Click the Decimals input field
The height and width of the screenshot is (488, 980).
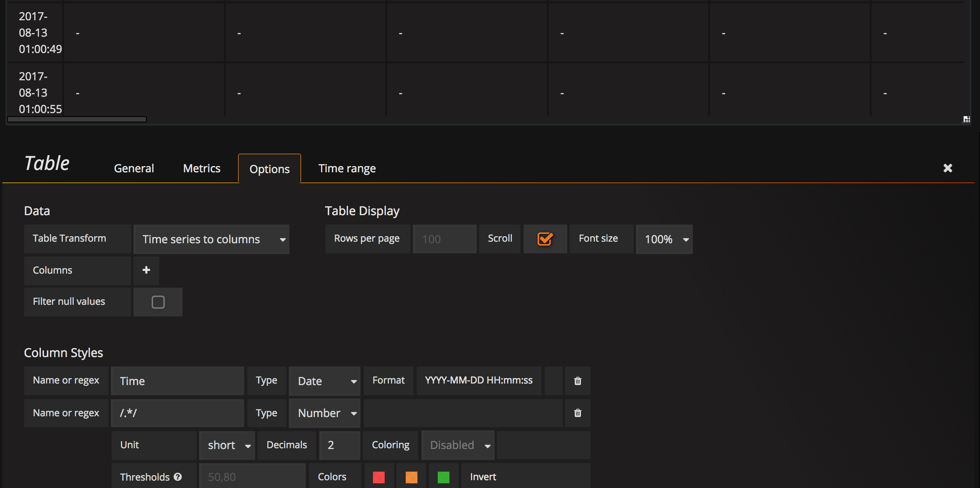point(339,445)
